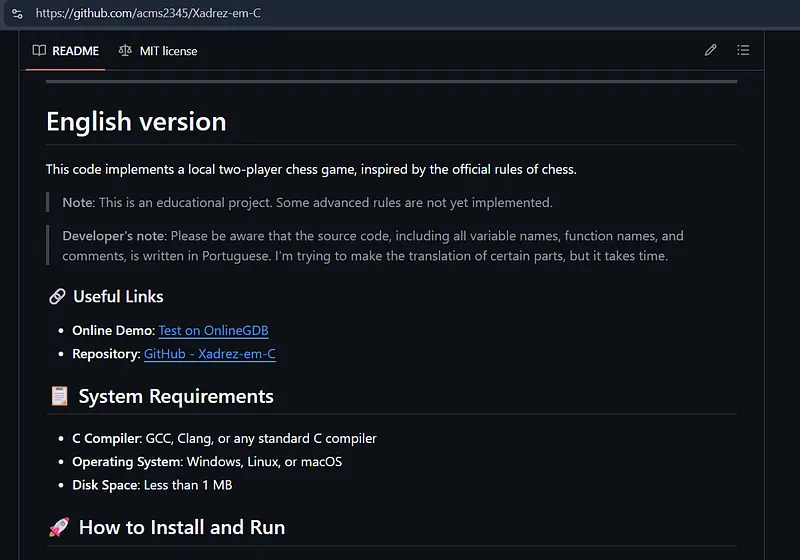This screenshot has height=560, width=800.
Task: Click the scale icon beside MIT license
Action: point(125,50)
